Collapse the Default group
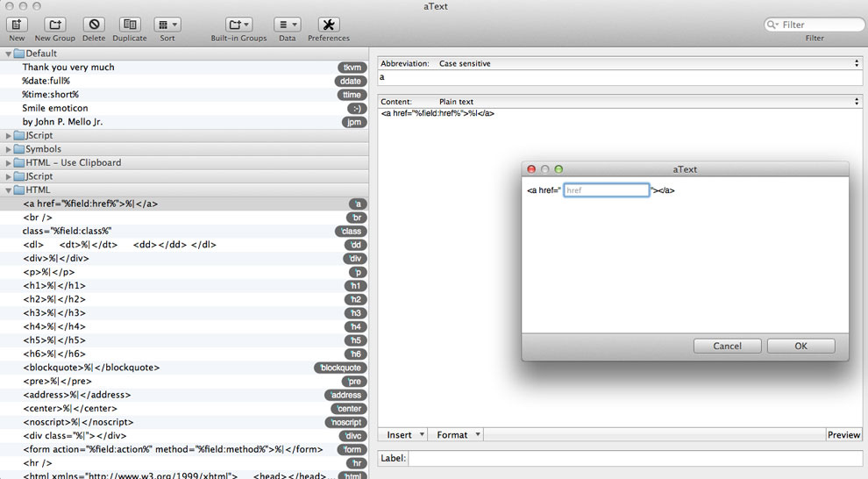Image resolution: width=868 pixels, height=479 pixels. (8, 54)
